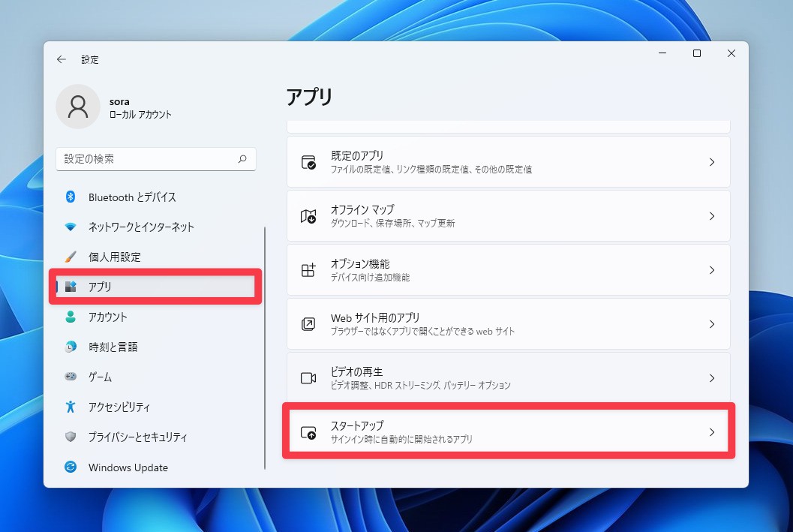Open スタートアップ settings title

coord(357,425)
